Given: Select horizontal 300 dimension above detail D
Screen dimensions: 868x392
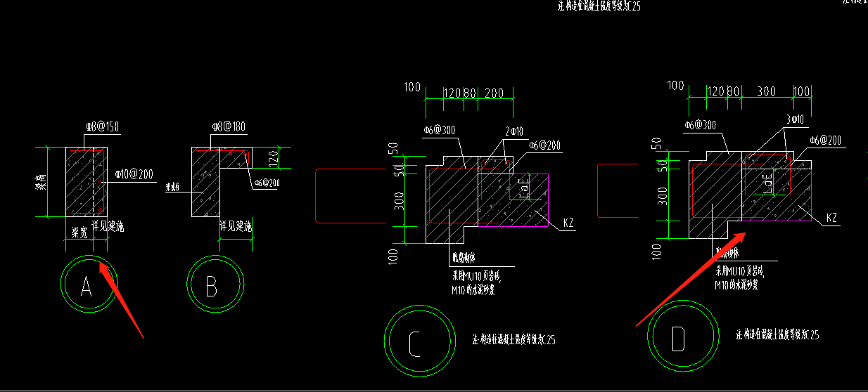Looking at the screenshot, I should point(767,91).
